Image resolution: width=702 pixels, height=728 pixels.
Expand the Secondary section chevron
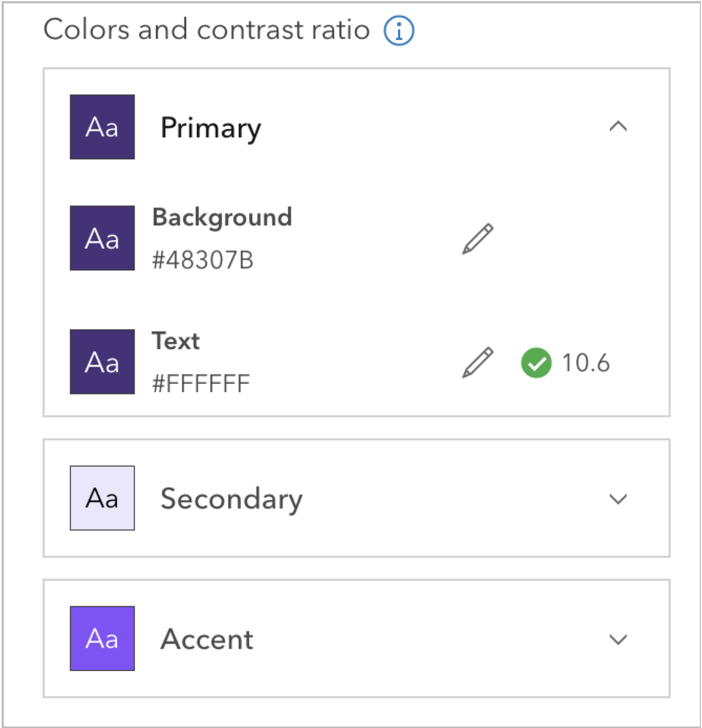[618, 499]
